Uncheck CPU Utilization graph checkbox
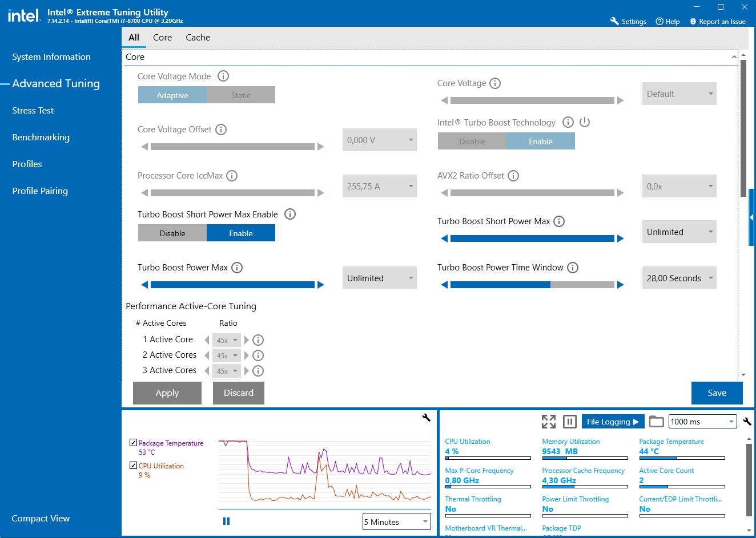The image size is (756, 538). (133, 465)
